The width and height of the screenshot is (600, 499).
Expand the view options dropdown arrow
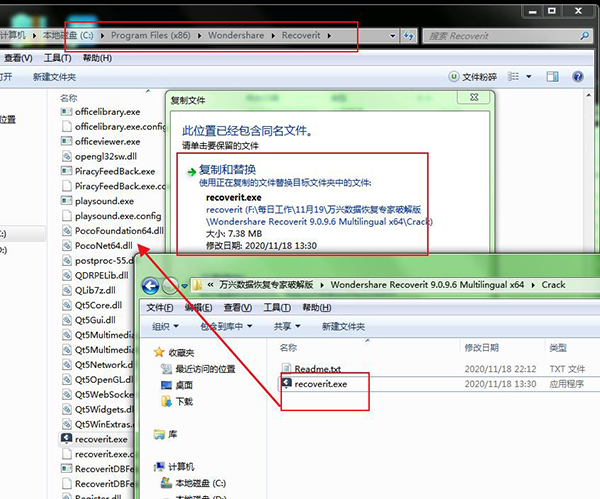pos(529,77)
